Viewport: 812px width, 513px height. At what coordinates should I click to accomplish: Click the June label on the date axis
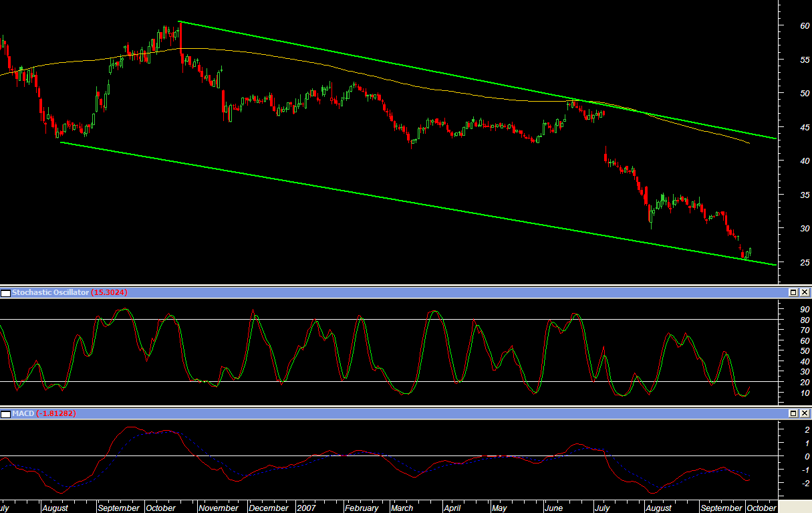coord(553,508)
